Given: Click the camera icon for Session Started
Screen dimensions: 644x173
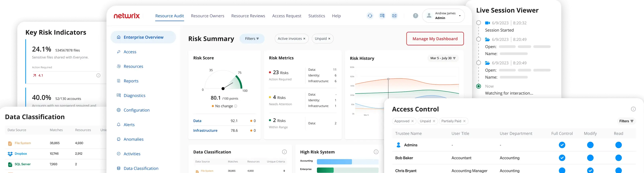Looking at the screenshot, I should tap(488, 23).
